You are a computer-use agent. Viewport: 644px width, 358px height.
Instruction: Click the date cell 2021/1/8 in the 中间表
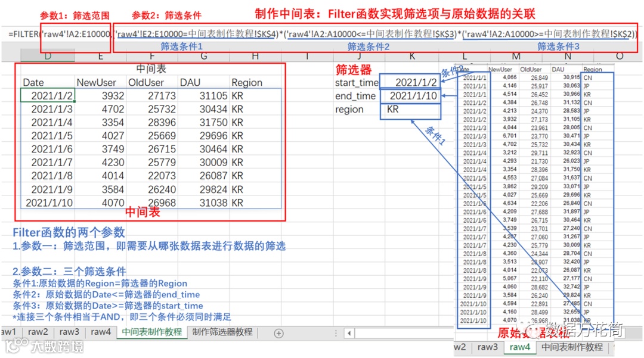(x=48, y=176)
